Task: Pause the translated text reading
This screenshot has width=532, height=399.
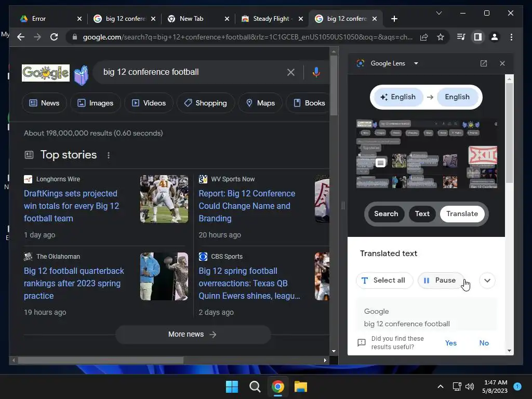Action: click(440, 280)
